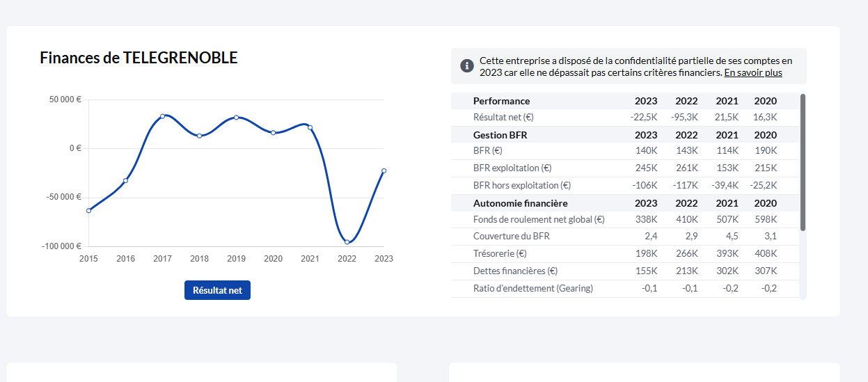The height and width of the screenshot is (382, 868).
Task: Select the 2019 chart data point
Action: [x=236, y=117]
